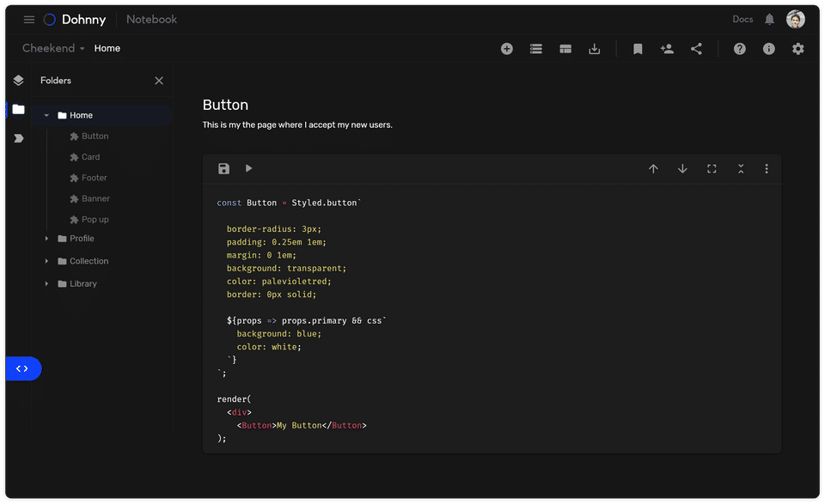This screenshot has height=504, width=825.
Task: Close the Folders panel
Action: pos(159,81)
